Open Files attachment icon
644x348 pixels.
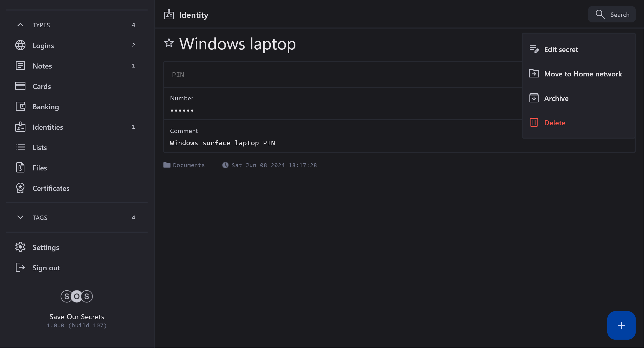click(20, 168)
